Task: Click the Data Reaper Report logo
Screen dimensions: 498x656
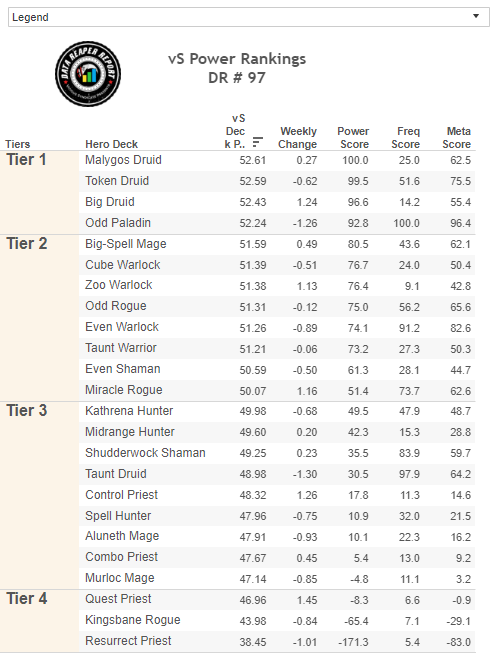Action: coord(88,74)
